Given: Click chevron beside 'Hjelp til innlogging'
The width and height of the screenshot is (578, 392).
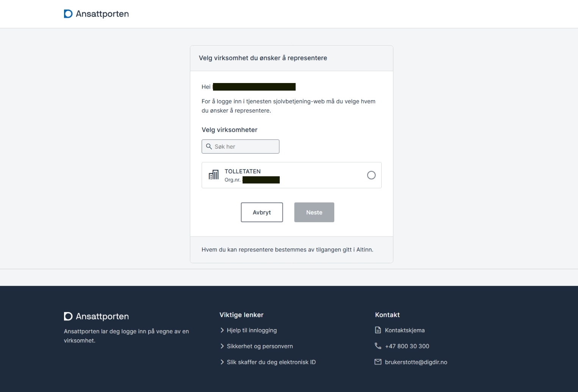Looking at the screenshot, I should tap(222, 330).
